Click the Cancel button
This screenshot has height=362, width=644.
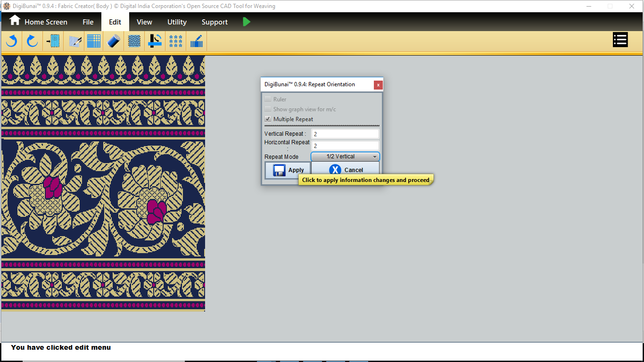[345, 170]
